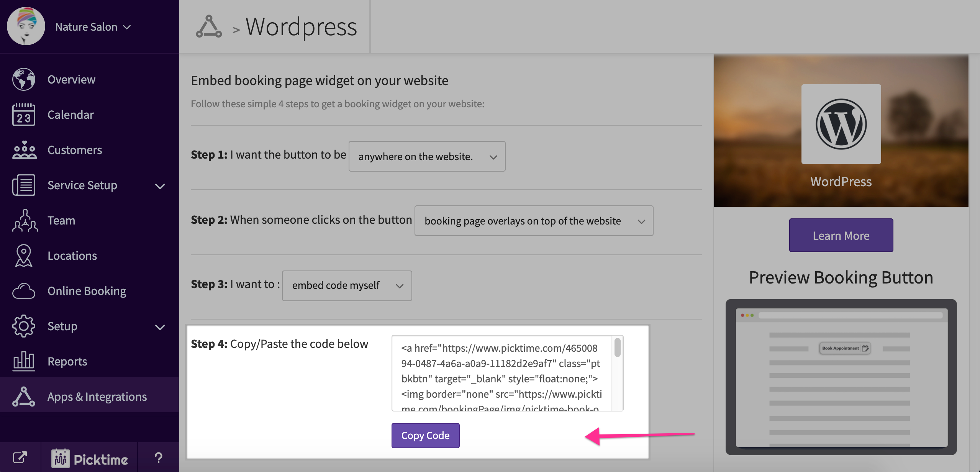
Task: Expand the Setup menu chevron
Action: click(x=160, y=327)
